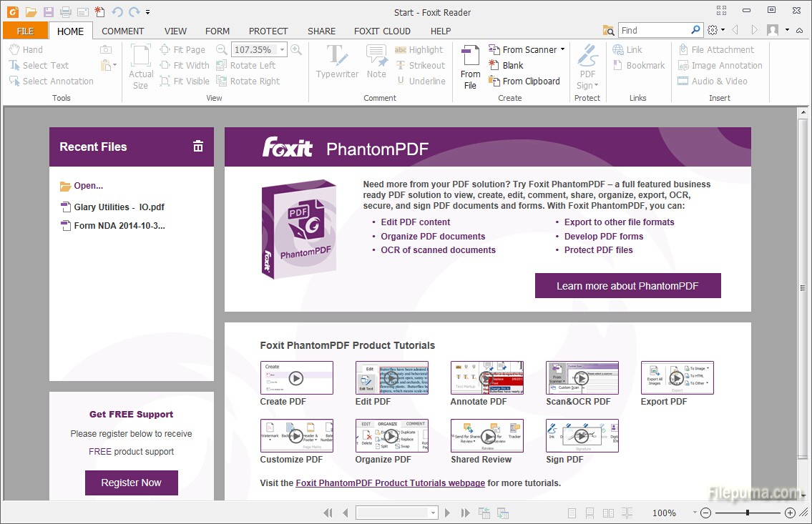Click the Register Now button
The image size is (812, 524).
131,483
